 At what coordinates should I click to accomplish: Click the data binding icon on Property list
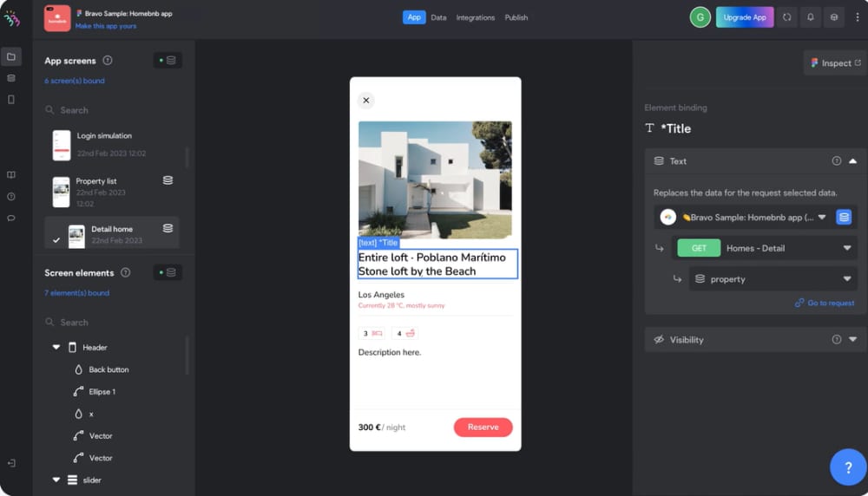(x=168, y=180)
